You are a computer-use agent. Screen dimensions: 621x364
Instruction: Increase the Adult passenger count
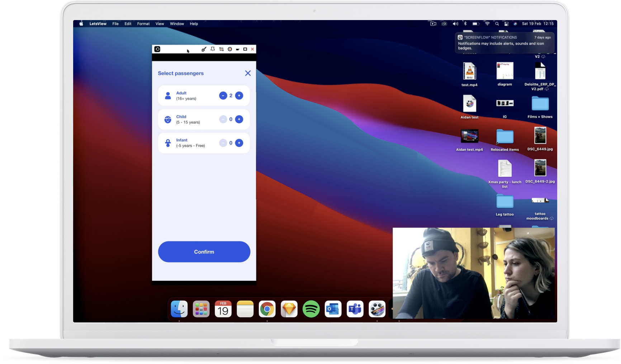tap(239, 96)
